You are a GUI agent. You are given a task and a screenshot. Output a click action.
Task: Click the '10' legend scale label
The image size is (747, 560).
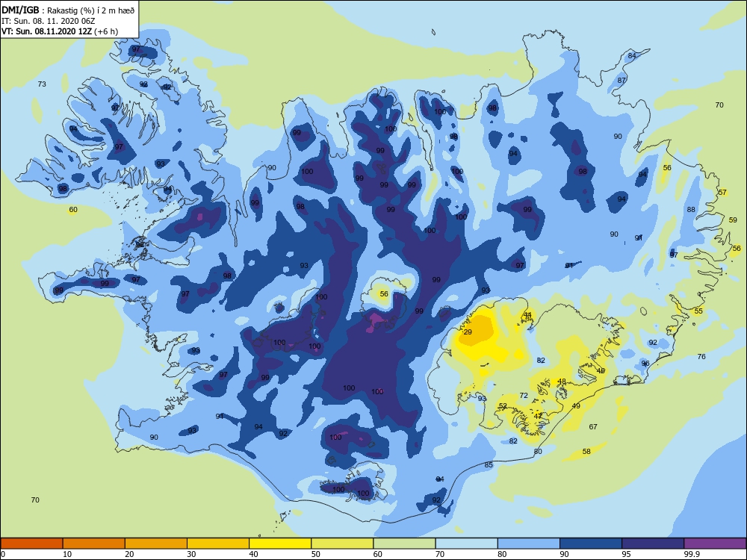pyautogui.click(x=67, y=554)
